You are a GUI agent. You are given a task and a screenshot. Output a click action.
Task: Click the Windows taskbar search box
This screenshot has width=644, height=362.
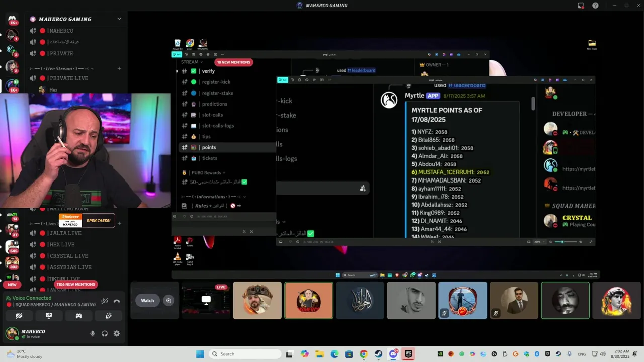click(245, 354)
